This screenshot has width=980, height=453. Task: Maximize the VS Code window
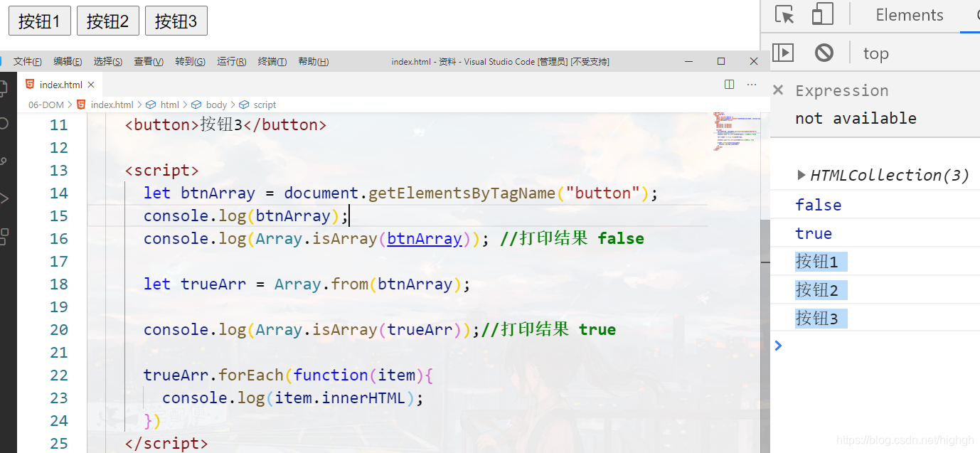click(721, 61)
